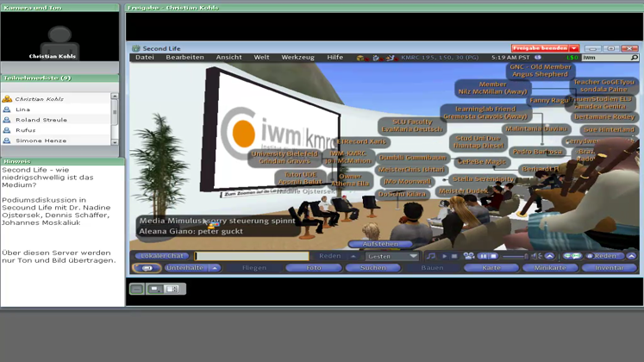
Task: Click the shrink view icon below shared screen
Action: coord(137,289)
